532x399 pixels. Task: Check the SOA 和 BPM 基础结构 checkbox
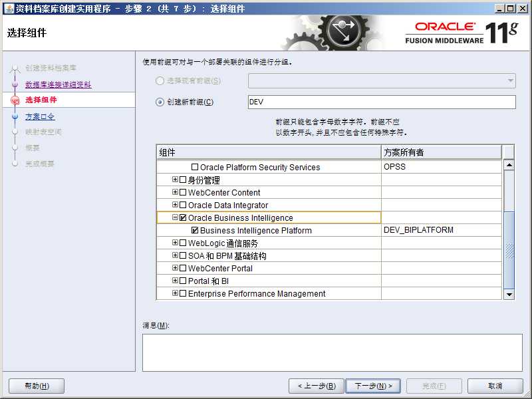coord(183,255)
